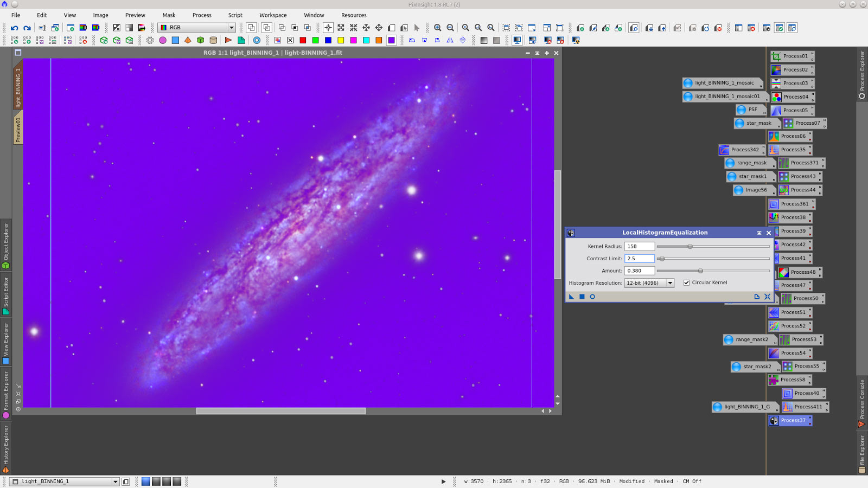Click Apply Global blue square in LocalHistogramEqualization
The height and width of the screenshot is (488, 868).
pyautogui.click(x=582, y=297)
